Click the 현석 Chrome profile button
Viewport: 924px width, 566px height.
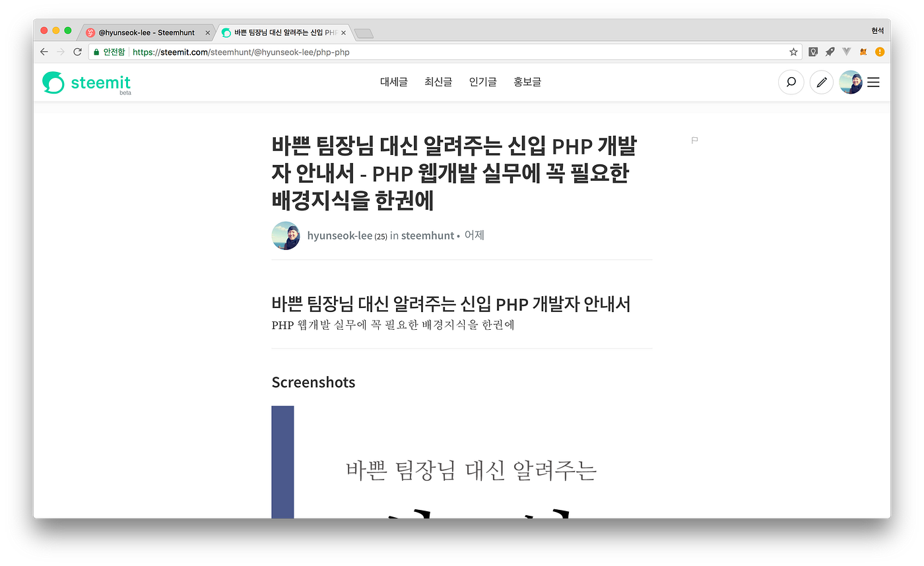point(877,31)
